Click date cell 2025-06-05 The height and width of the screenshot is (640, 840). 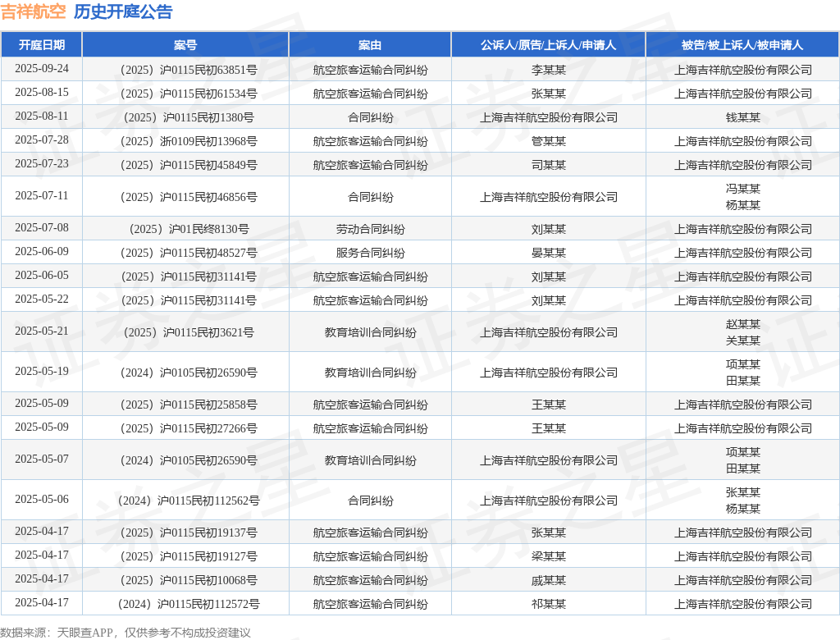[x=42, y=275]
